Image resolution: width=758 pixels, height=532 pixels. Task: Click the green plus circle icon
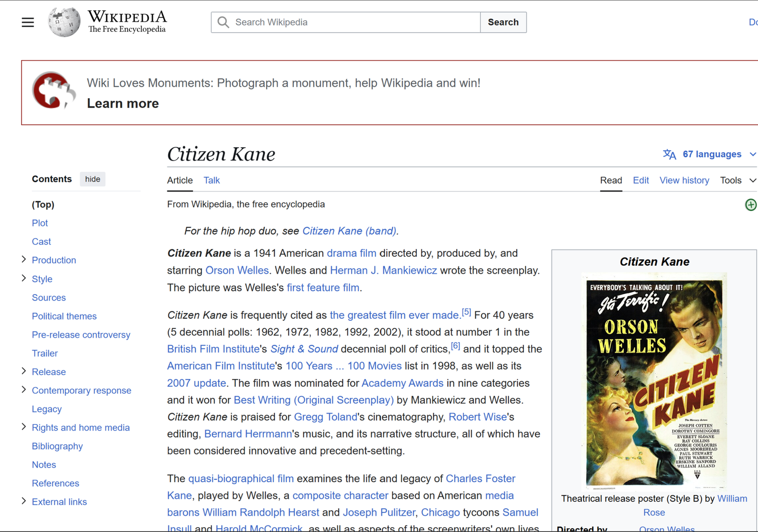[x=750, y=205]
